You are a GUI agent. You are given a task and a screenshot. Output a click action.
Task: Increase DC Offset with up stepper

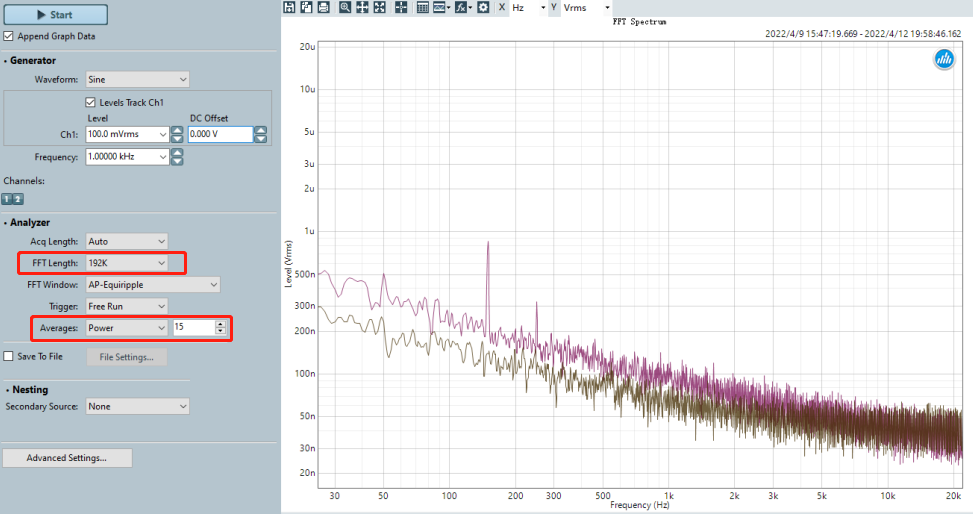(x=261, y=130)
